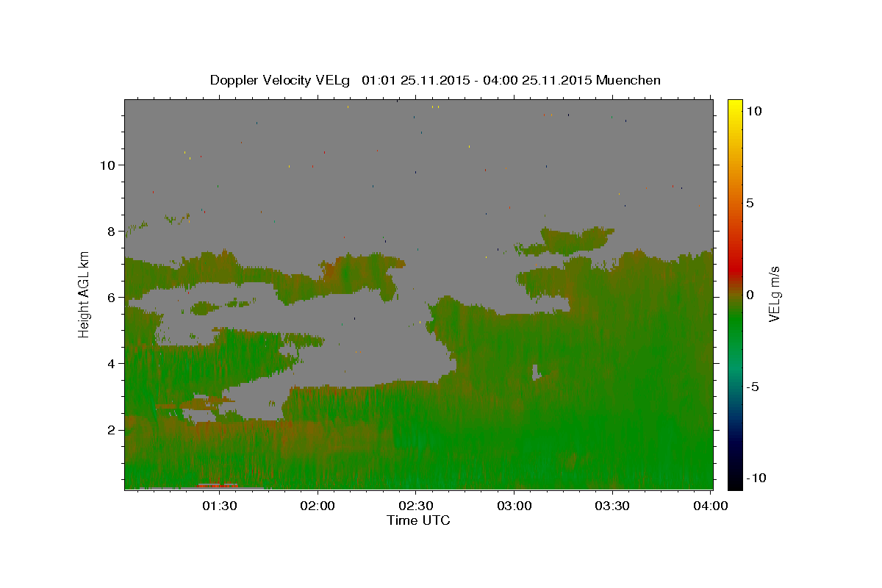Click the colorbar value 5 label
882x588 pixels.
tap(750, 203)
